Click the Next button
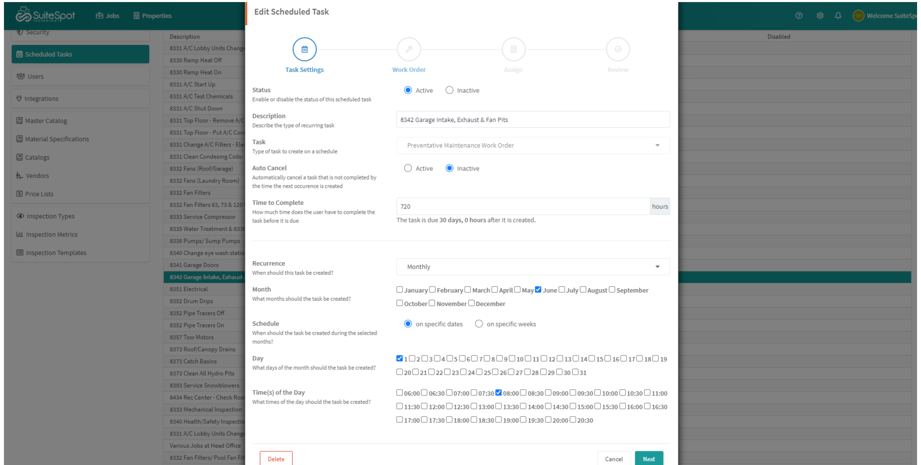 (649, 458)
